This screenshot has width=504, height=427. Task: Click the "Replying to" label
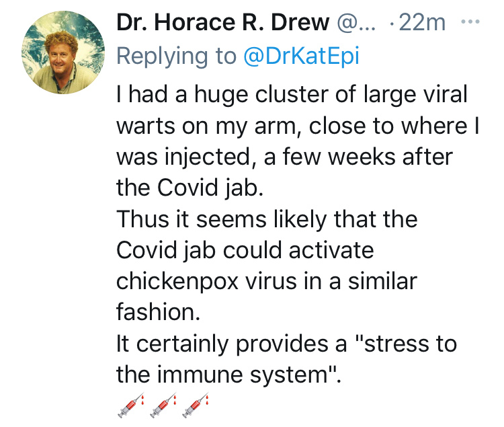175,56
